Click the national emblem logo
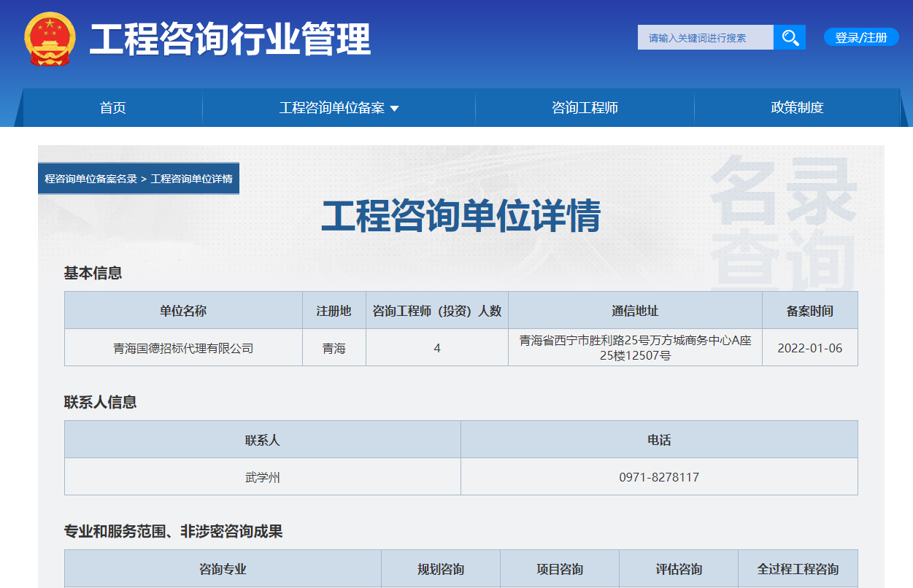The height and width of the screenshot is (588, 913). click(x=50, y=39)
